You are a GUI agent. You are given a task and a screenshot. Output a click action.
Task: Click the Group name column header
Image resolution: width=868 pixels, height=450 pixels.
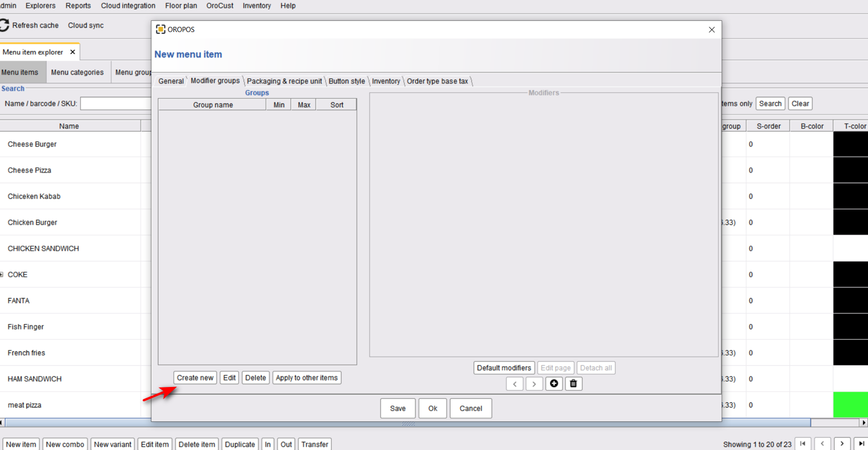click(x=213, y=105)
